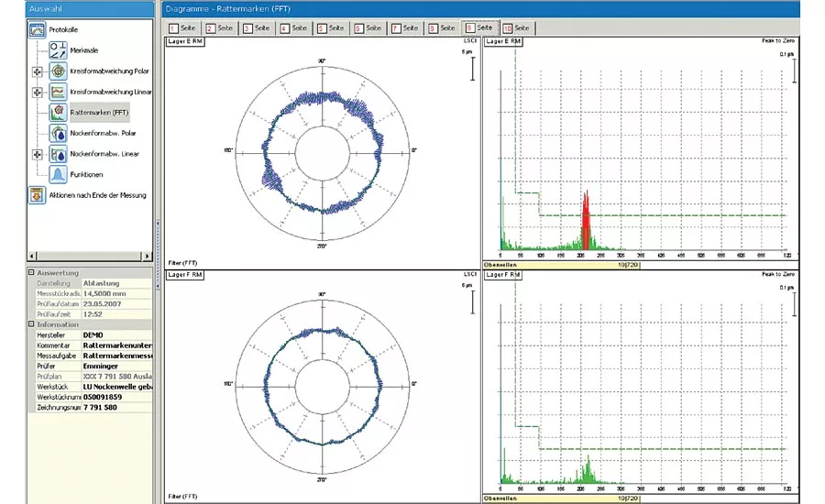The image size is (825, 504).
Task: Click the Aktionen nach Ende der Messung icon
Action: 37,195
